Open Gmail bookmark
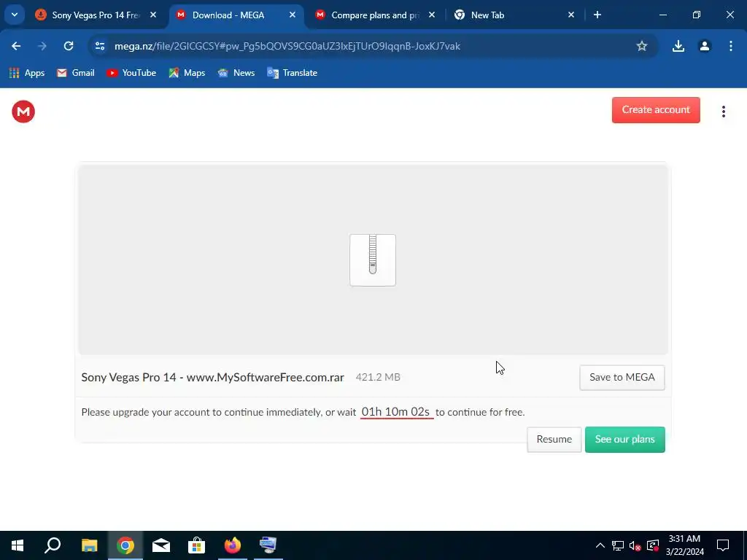Image resolution: width=747 pixels, height=560 pixels. 76,73
